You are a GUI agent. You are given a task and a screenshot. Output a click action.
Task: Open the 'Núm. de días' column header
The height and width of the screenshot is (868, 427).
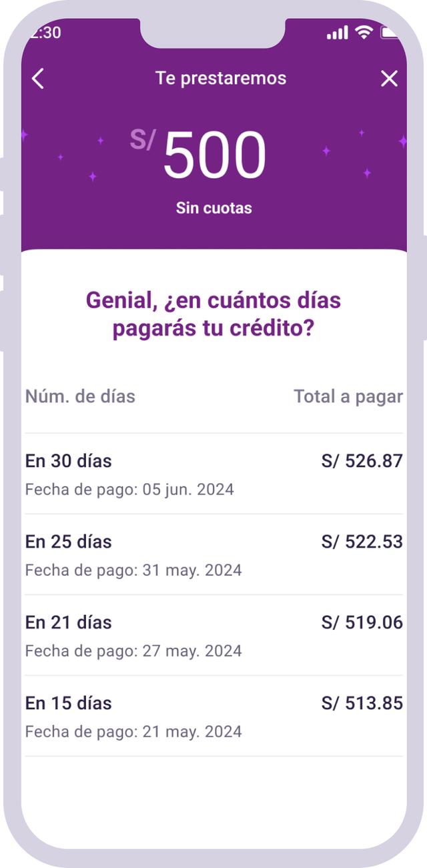point(79,396)
